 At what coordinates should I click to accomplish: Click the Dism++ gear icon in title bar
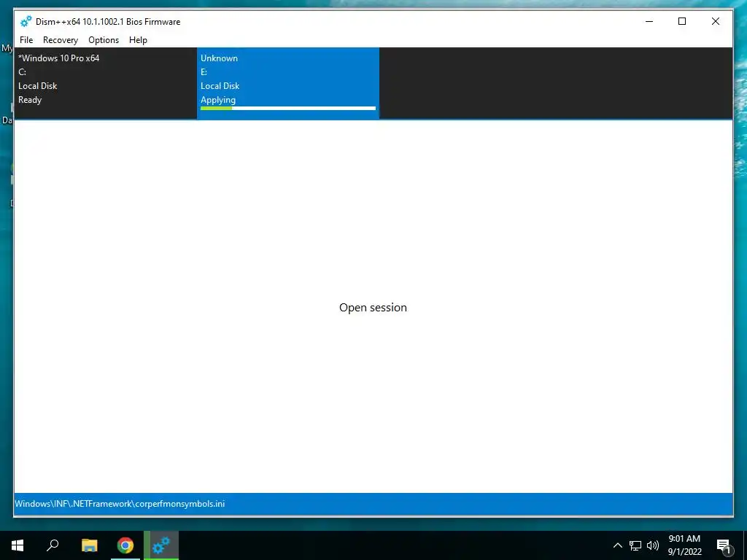[x=26, y=21]
